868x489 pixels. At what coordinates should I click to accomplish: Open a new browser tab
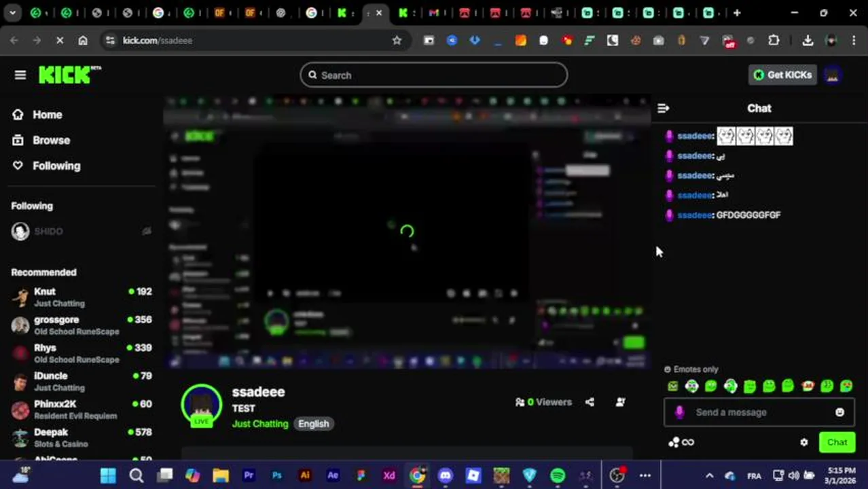(737, 13)
